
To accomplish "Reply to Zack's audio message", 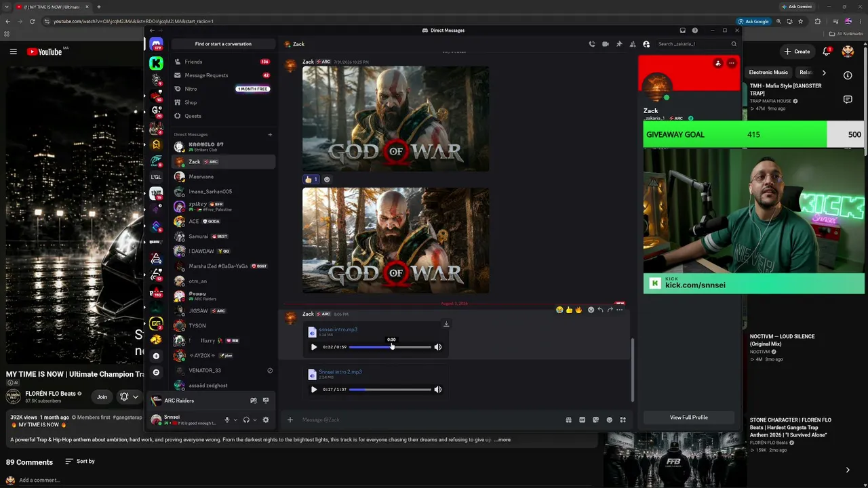I will click(600, 310).
